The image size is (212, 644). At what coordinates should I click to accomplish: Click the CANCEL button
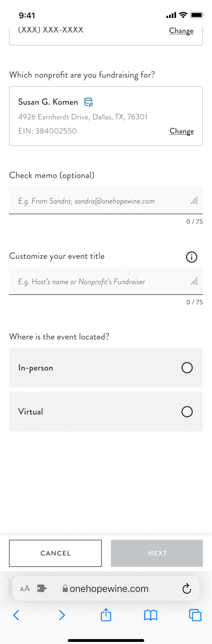tap(55, 553)
